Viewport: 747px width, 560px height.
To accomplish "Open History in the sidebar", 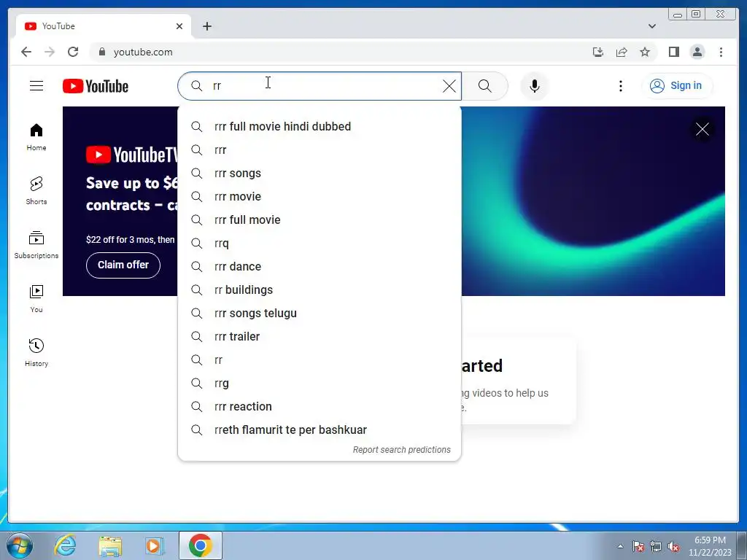I will (36, 352).
